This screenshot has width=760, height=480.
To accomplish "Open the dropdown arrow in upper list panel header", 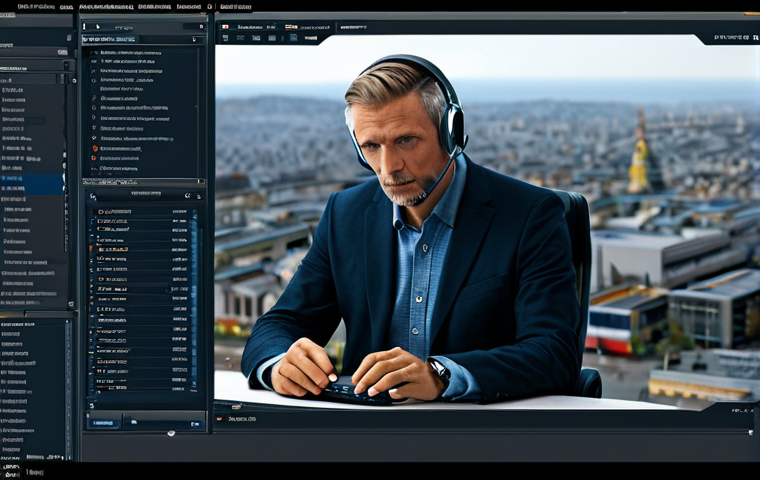I will [x=195, y=39].
